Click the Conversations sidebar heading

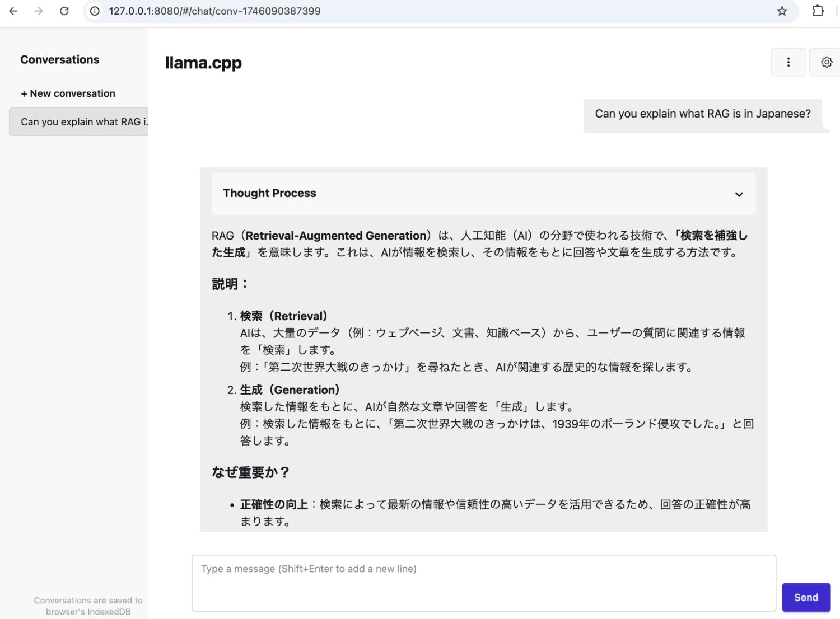[60, 59]
